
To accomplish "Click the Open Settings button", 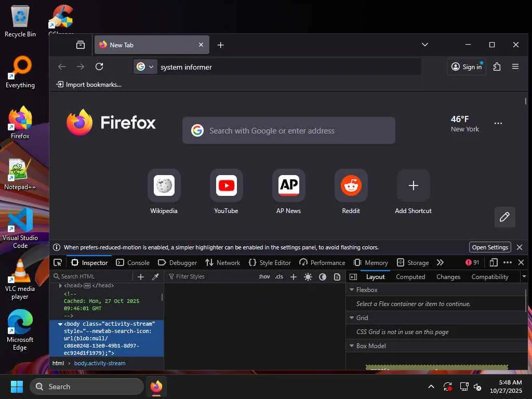I will (x=490, y=247).
